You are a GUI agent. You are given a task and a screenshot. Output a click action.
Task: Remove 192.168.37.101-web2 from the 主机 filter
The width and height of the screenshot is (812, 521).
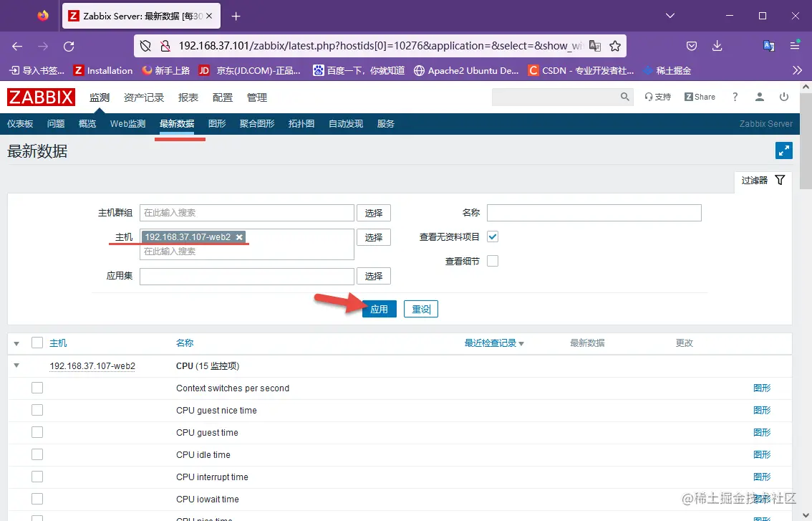click(239, 236)
